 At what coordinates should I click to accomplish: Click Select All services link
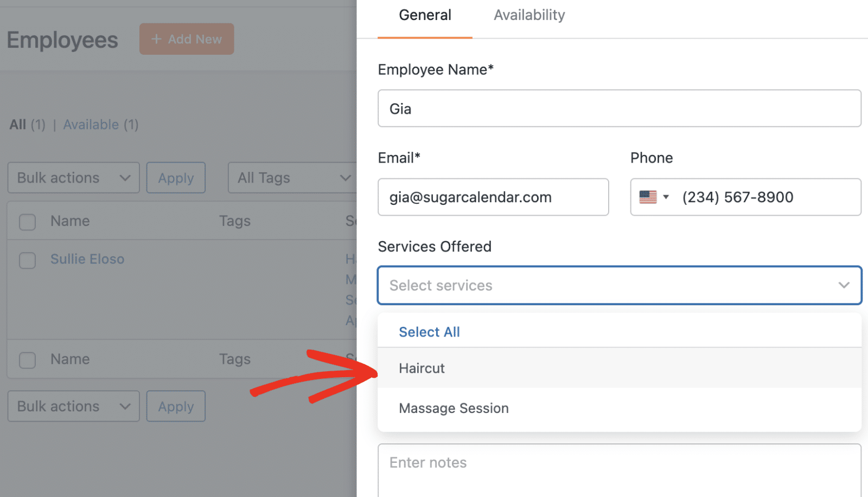pos(429,332)
